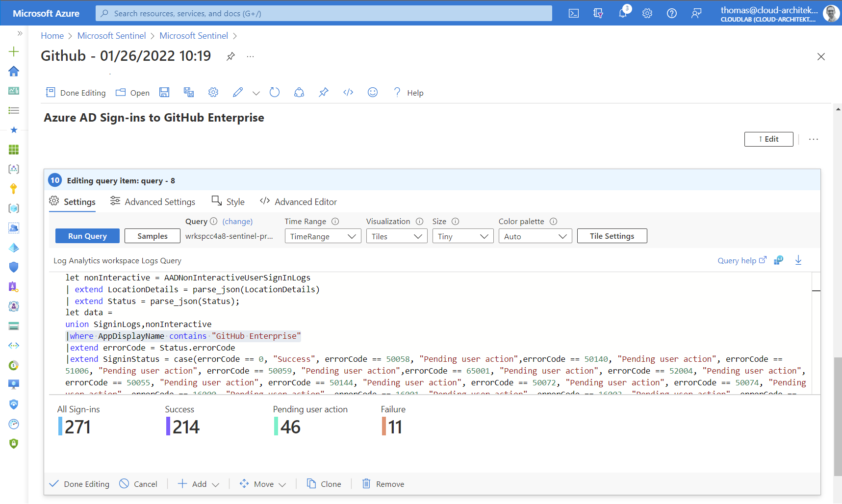This screenshot has height=504, width=842.
Task: Refresh the workbook with circular arrow
Action: click(275, 92)
